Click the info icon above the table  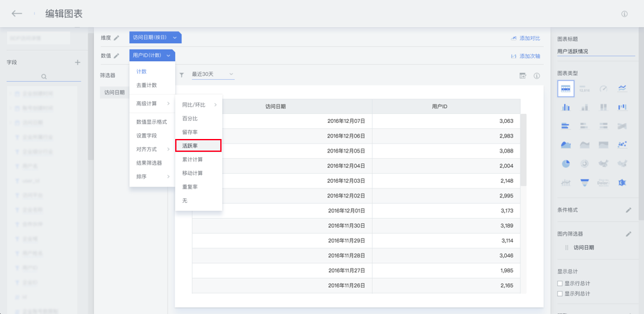(x=536, y=75)
